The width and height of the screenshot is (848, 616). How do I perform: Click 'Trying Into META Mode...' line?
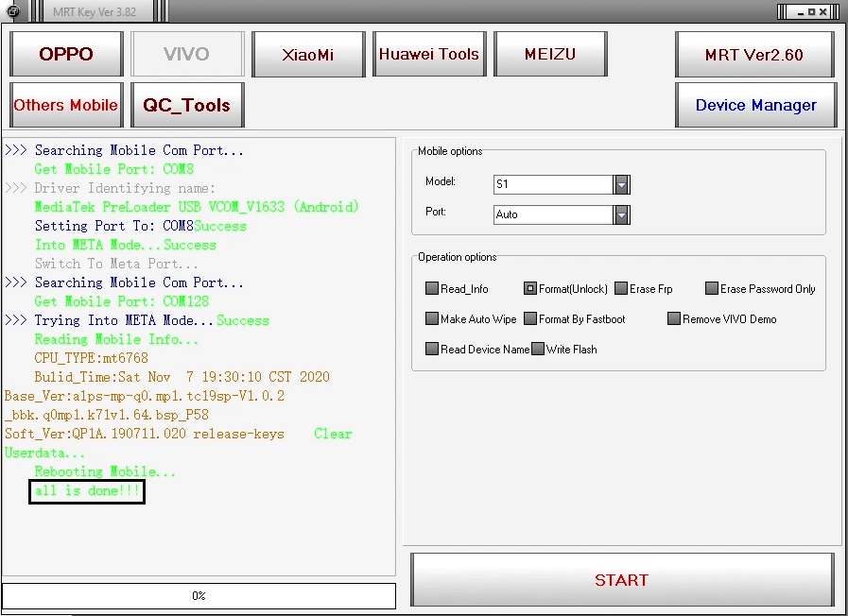pos(124,320)
